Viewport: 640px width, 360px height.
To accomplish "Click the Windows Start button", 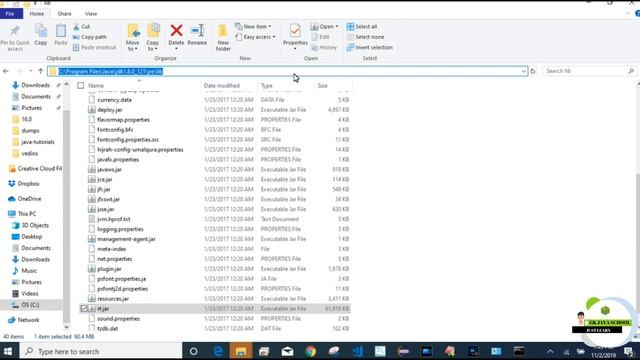I will pyautogui.click(x=8, y=351).
